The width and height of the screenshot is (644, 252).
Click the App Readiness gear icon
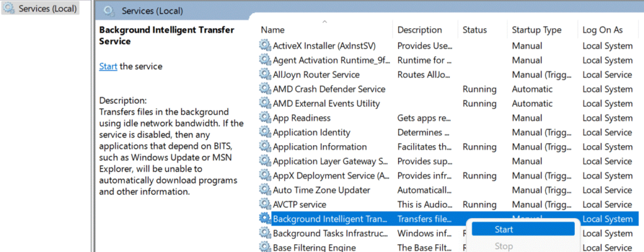click(265, 118)
